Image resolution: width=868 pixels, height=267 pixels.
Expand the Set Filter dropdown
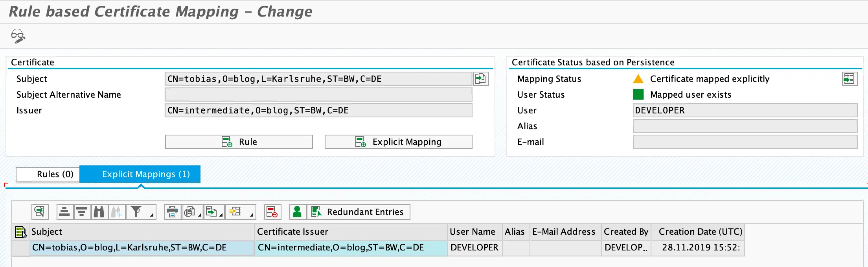[151, 215]
